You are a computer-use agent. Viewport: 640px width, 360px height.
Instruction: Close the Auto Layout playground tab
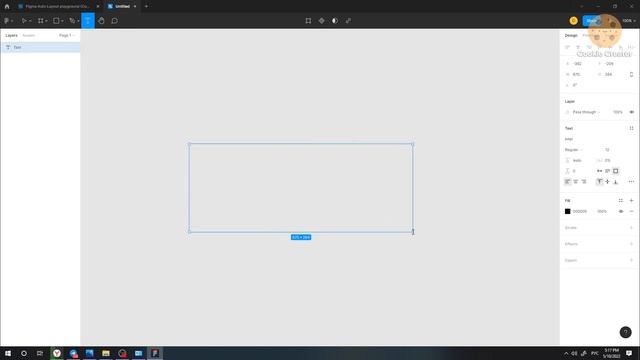click(98, 7)
